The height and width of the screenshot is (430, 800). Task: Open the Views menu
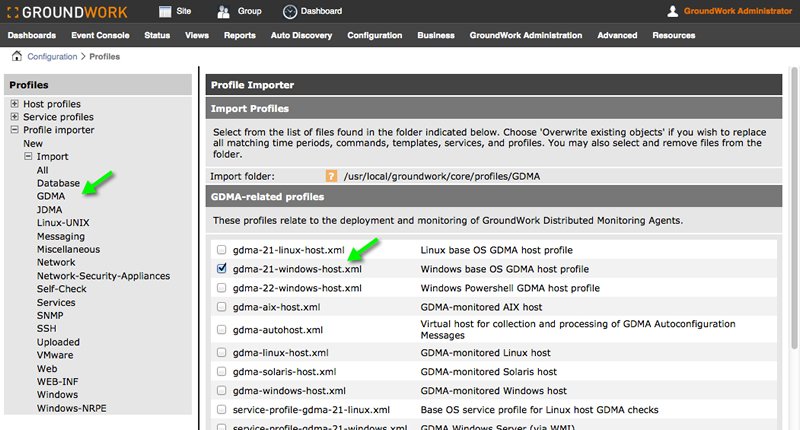tap(197, 36)
